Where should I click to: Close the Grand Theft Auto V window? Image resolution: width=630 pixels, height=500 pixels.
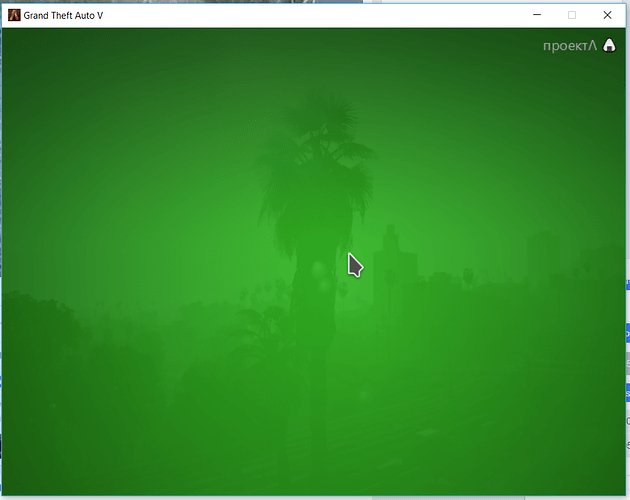coord(607,15)
